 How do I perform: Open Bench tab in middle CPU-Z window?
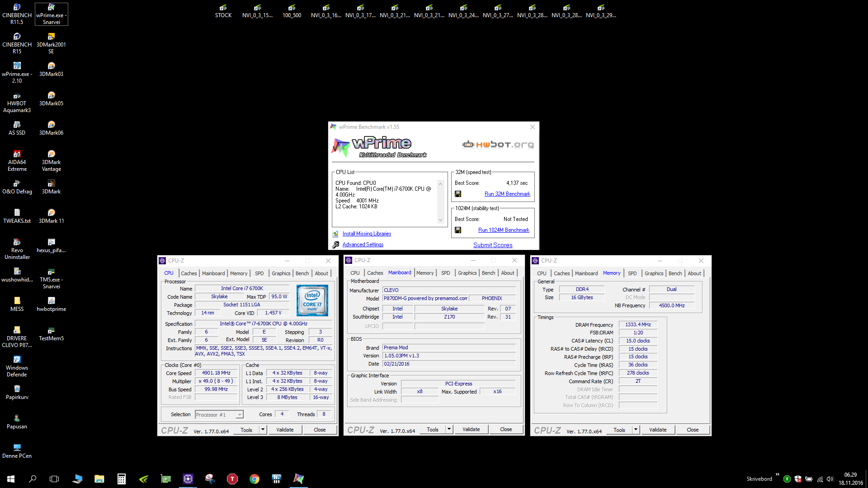(488, 273)
